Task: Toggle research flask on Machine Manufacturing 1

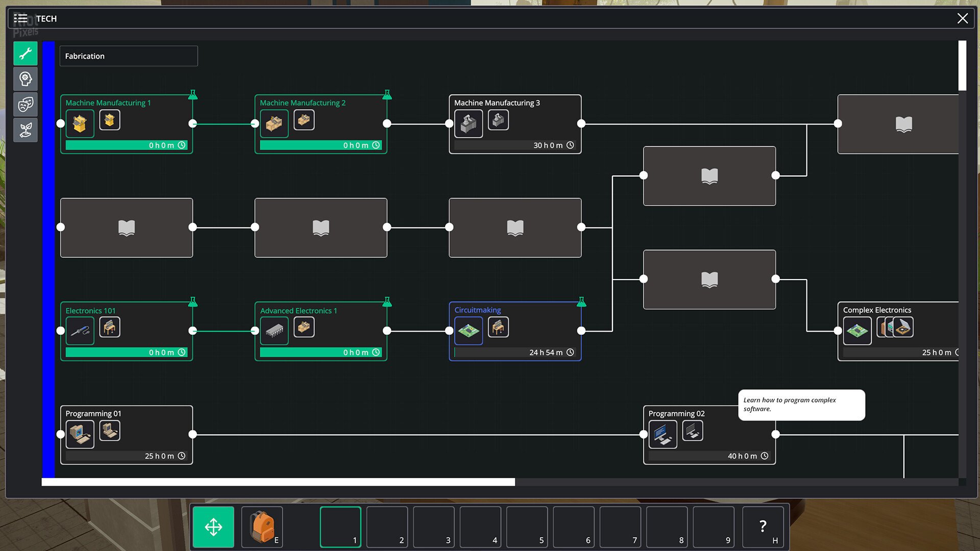Action: pos(193,95)
